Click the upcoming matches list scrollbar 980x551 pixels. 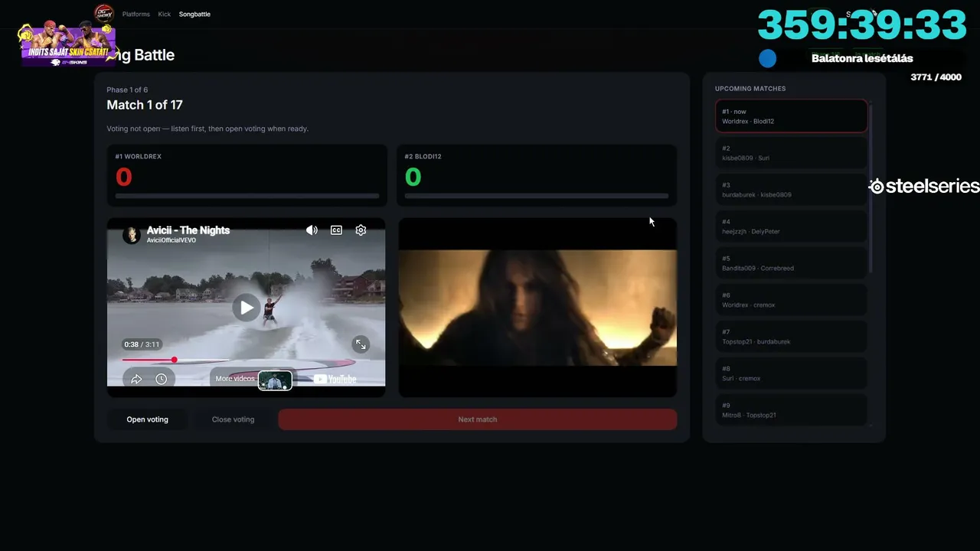coord(871,187)
